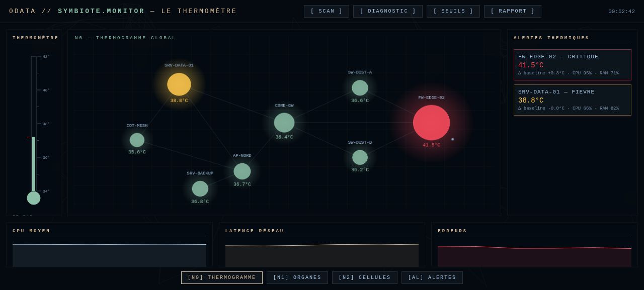
Task: Select the IOT-MESH node circle
Action: (x=137, y=140)
